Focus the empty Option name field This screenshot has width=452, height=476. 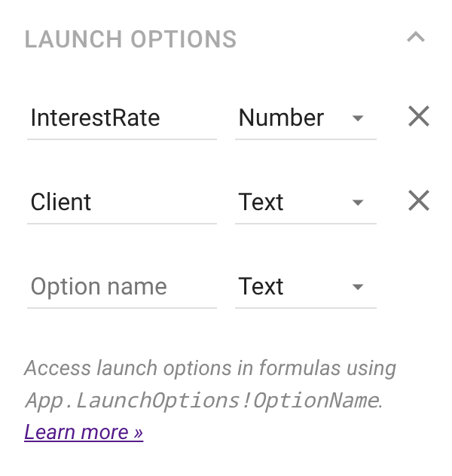(121, 287)
